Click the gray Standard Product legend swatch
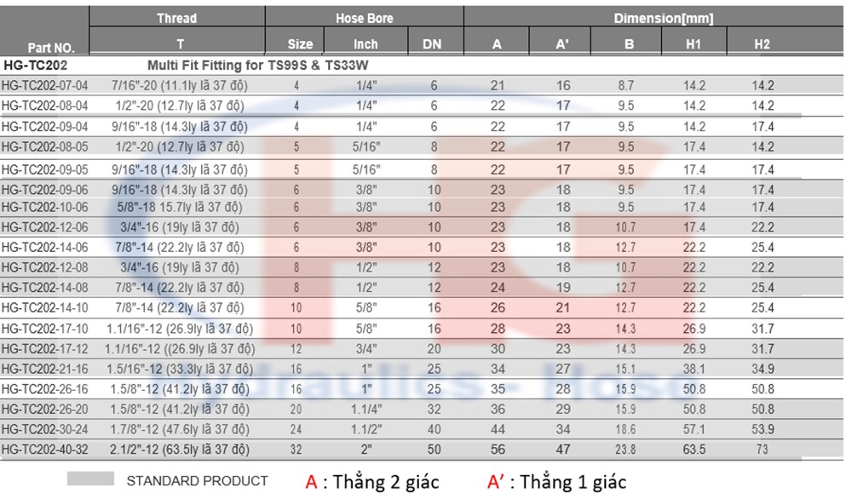The width and height of the screenshot is (846, 504). pos(90,479)
